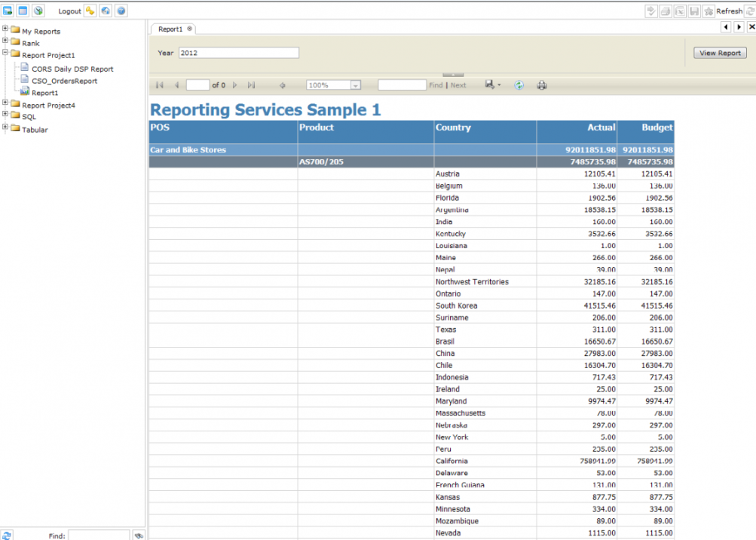Click the home icon in the top toolbar
This screenshot has width=756, height=540.
click(106, 11)
